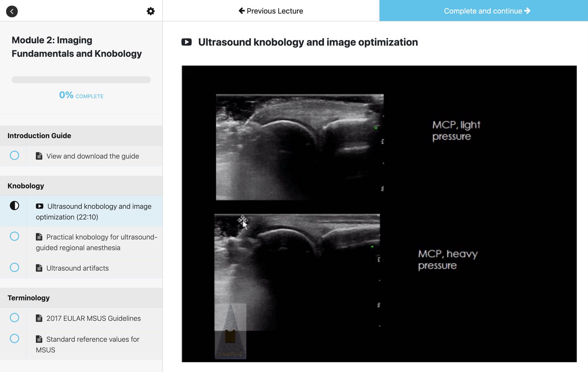Click the back arrow circle icon
The height and width of the screenshot is (372, 588).
[12, 11]
